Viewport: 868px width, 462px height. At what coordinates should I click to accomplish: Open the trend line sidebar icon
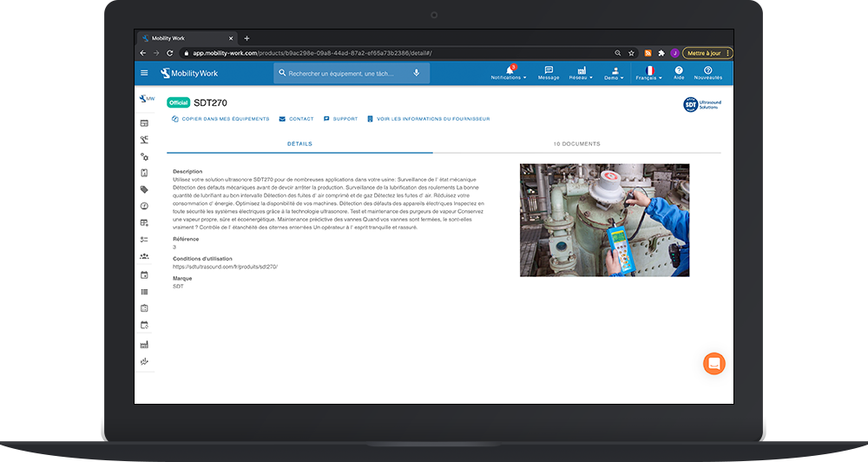tap(144, 361)
